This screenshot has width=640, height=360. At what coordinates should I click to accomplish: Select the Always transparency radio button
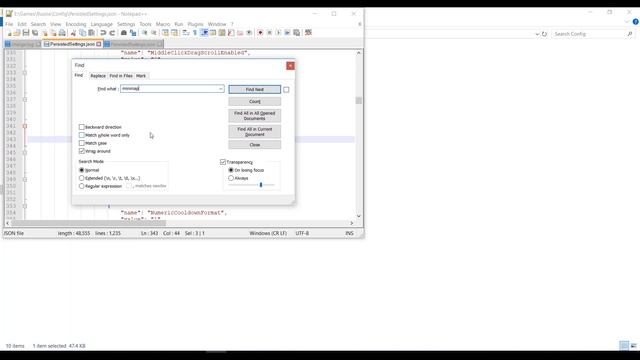click(x=231, y=178)
